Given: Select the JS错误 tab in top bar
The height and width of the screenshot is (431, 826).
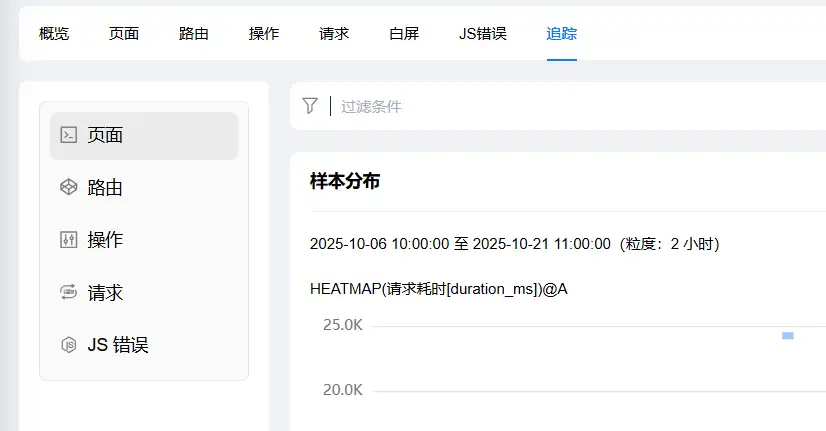Looking at the screenshot, I should [483, 33].
